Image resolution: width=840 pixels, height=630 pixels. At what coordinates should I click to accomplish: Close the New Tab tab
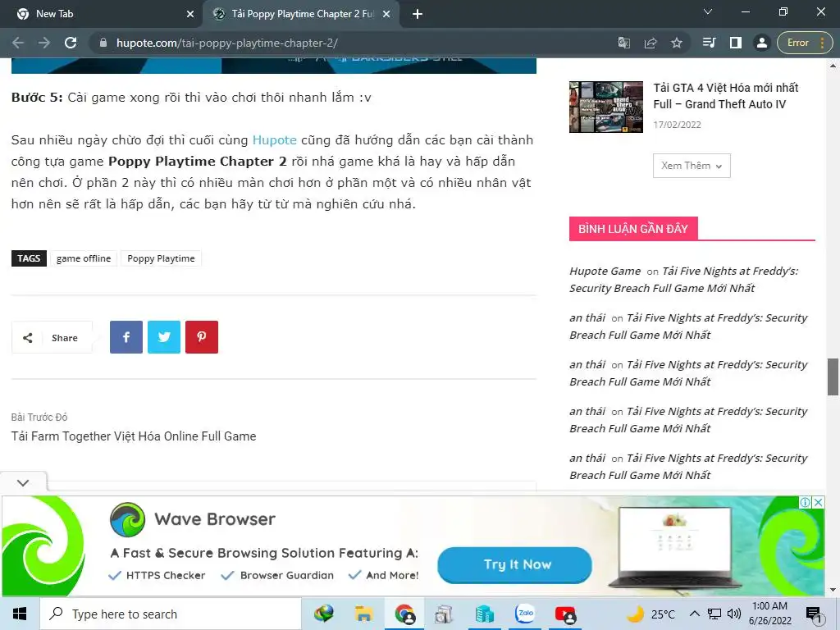(190, 14)
